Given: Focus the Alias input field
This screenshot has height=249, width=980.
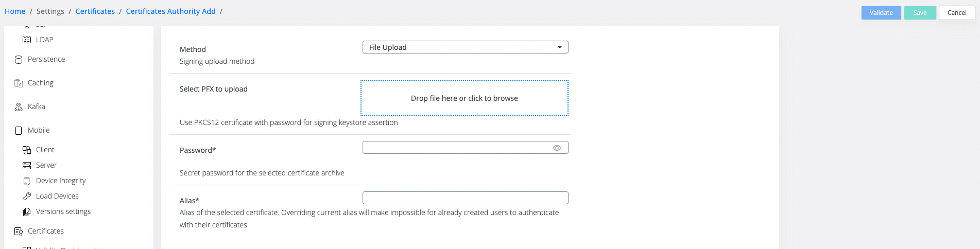Looking at the screenshot, I should pos(465,198).
